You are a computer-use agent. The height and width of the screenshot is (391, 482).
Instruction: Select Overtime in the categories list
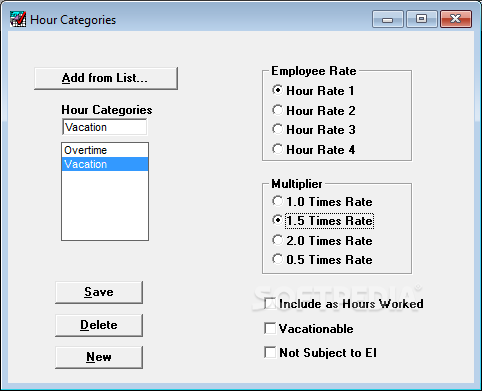pyautogui.click(x=105, y=150)
